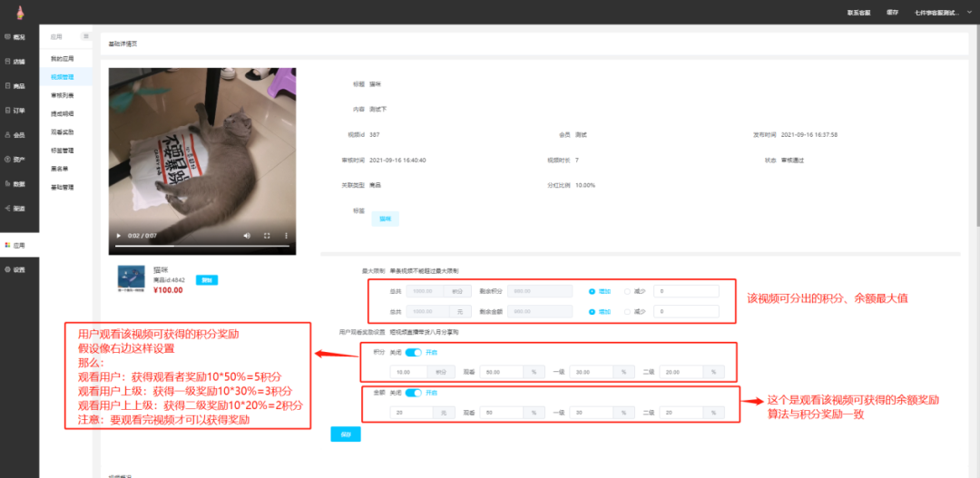Click the ¥100.00 product price

(168, 290)
